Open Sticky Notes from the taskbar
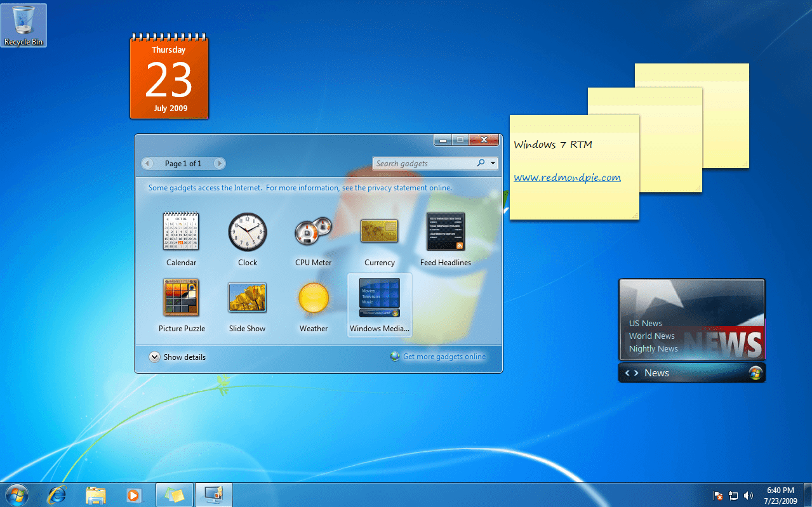 [x=174, y=494]
